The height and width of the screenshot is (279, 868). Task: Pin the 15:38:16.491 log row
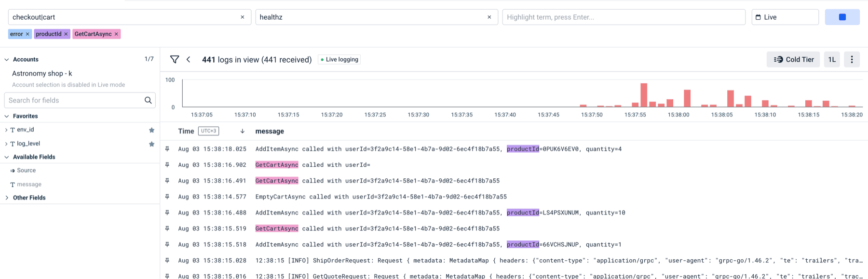pos(167,181)
